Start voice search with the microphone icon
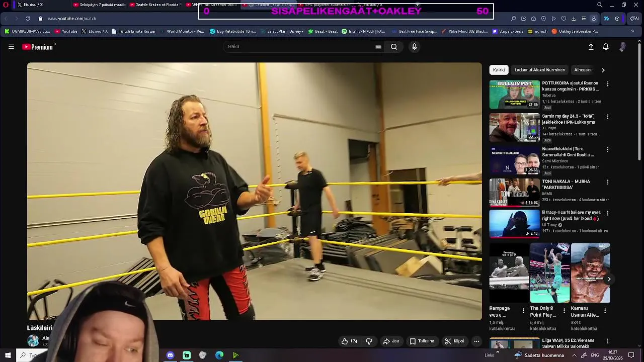Viewport: 644px width, 362px height. [414, 47]
